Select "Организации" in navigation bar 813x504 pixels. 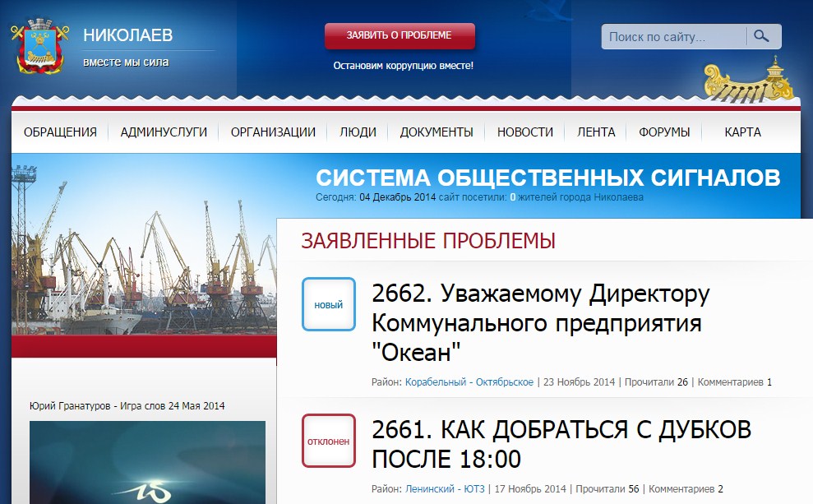coord(273,132)
